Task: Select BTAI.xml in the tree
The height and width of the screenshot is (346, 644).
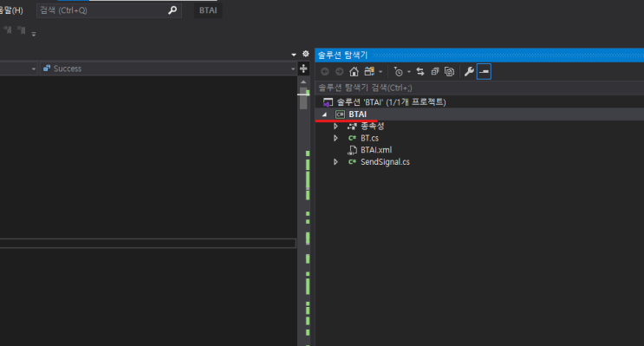Action: pyautogui.click(x=376, y=150)
